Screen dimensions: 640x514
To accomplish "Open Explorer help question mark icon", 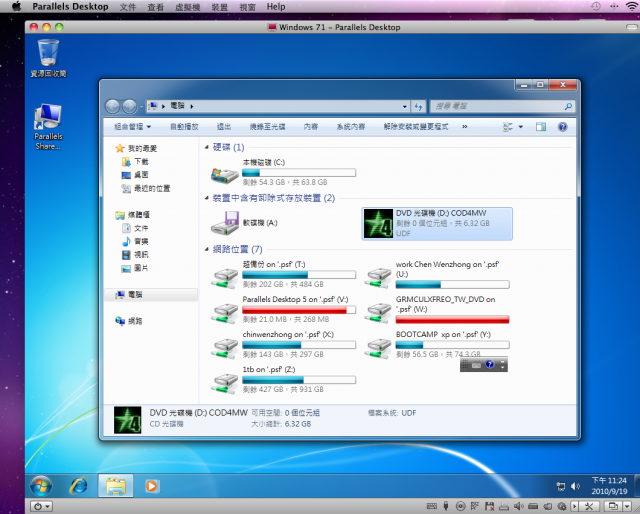I will tap(562, 127).
